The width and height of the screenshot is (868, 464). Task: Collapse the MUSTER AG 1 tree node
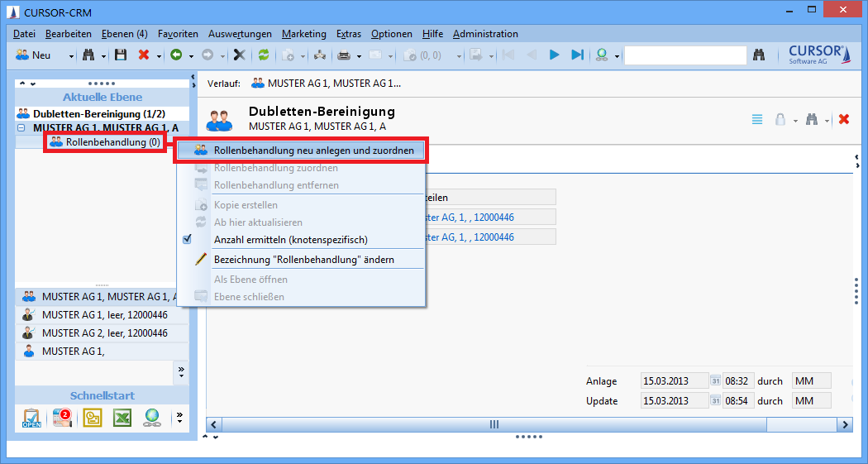[x=21, y=128]
